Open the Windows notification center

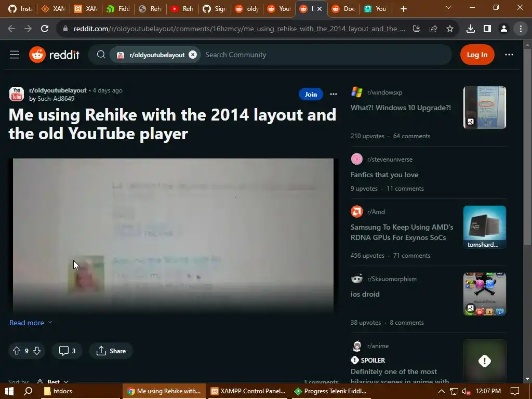click(515, 391)
